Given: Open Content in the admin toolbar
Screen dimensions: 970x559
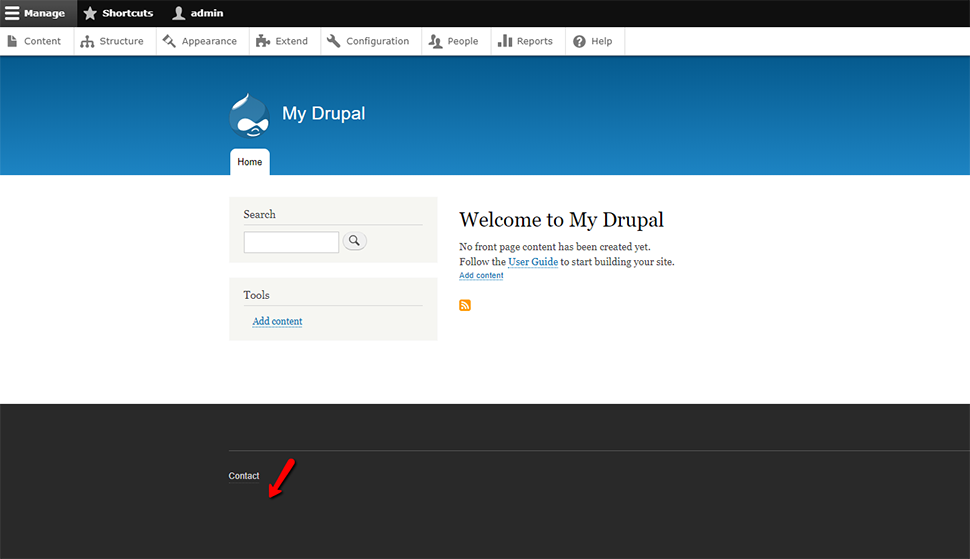Looking at the screenshot, I should coord(35,41).
